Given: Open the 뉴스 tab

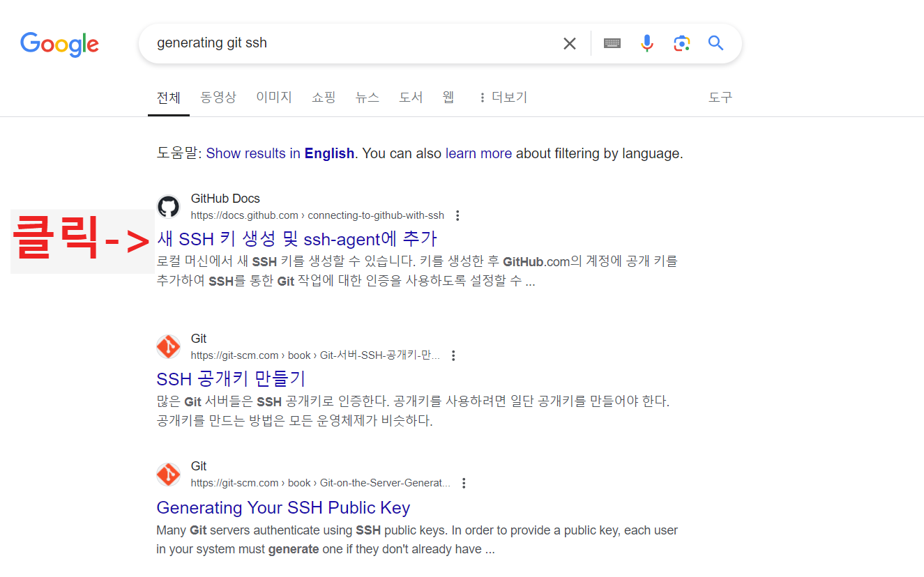Looking at the screenshot, I should pos(368,98).
